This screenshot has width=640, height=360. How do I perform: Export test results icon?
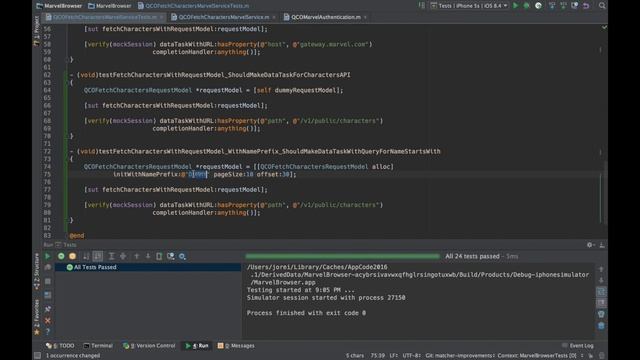click(159, 256)
